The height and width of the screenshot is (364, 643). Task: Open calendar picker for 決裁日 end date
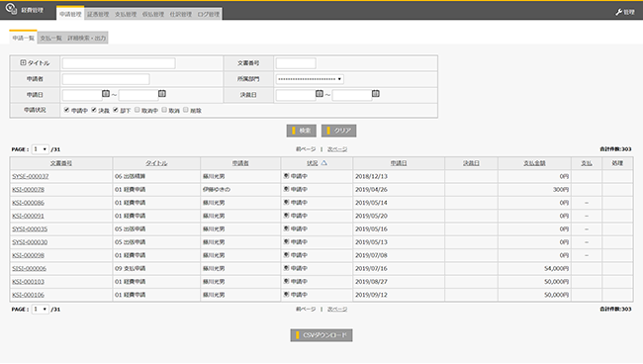pyautogui.click(x=376, y=93)
